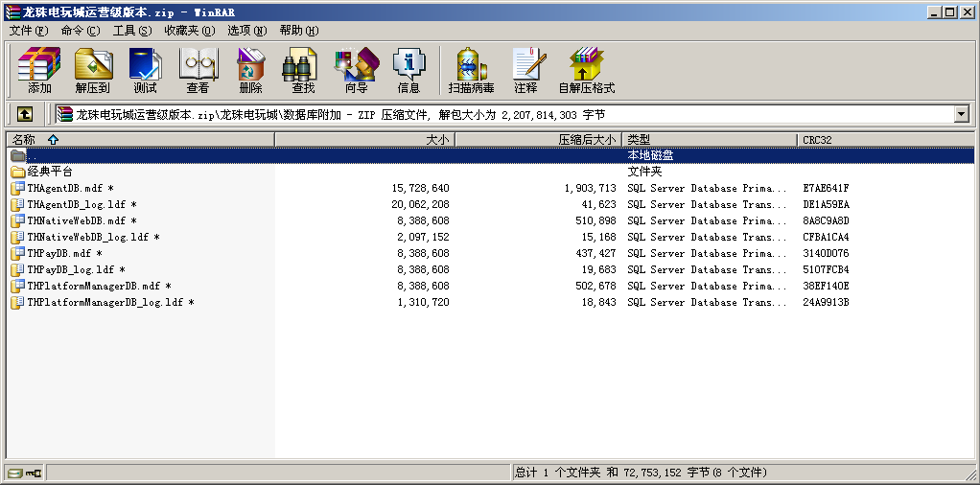
Task: Click the SFX (自解压格式) icon
Action: pyautogui.click(x=586, y=69)
